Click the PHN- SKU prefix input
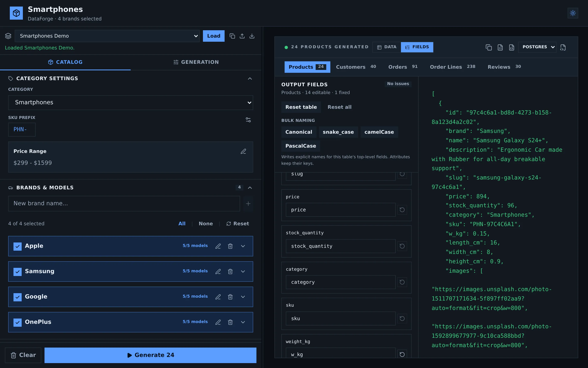Image resolution: width=588 pixels, height=368 pixels. [22, 129]
